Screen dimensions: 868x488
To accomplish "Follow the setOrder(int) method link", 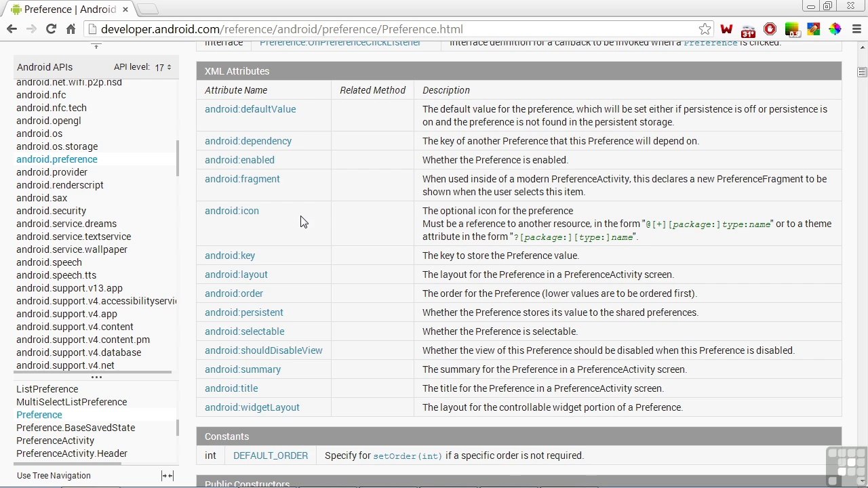I will pos(408,456).
